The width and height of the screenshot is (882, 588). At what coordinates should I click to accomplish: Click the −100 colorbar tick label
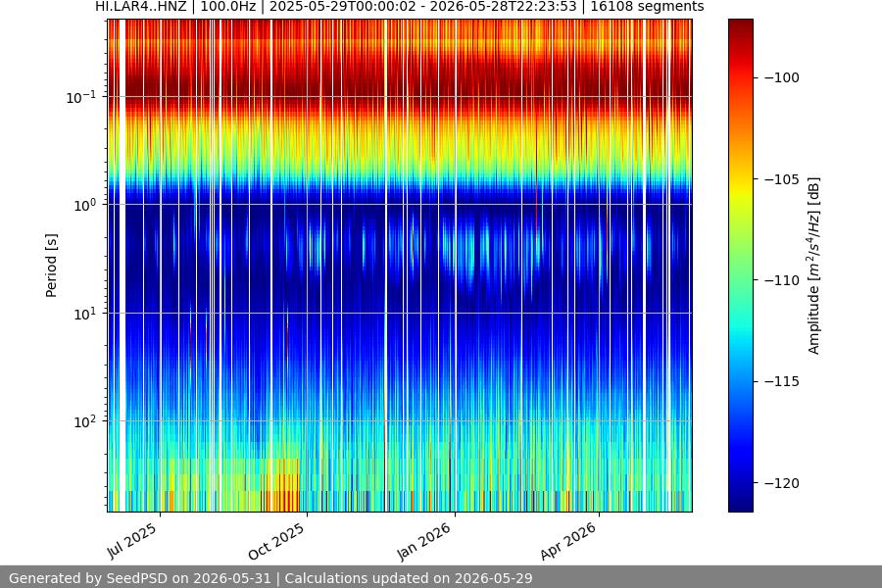click(782, 77)
